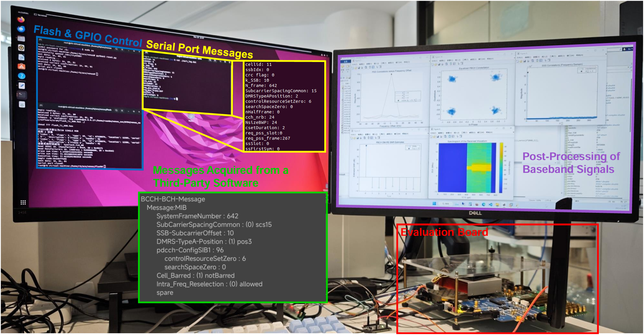Launch Thunderbird mail from the dock
This screenshot has height=335, width=644.
click(21, 29)
